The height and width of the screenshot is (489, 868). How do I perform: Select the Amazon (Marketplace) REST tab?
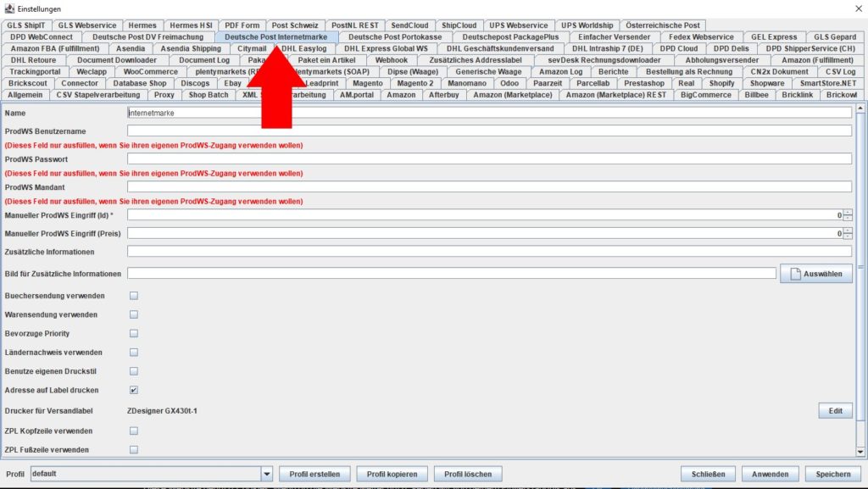click(x=616, y=95)
